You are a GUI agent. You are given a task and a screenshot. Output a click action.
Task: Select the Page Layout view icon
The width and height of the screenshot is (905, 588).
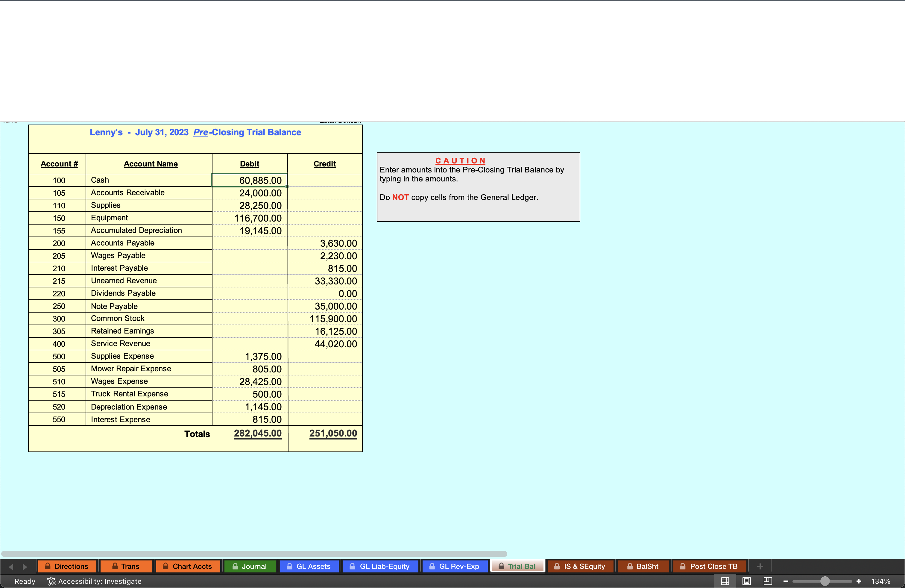[x=746, y=581]
